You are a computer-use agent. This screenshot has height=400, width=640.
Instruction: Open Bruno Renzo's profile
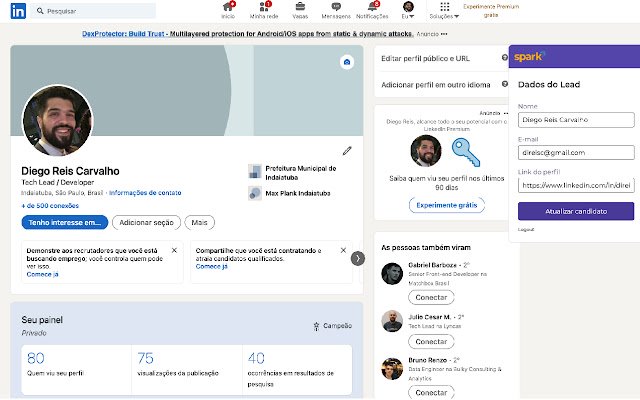click(x=427, y=360)
